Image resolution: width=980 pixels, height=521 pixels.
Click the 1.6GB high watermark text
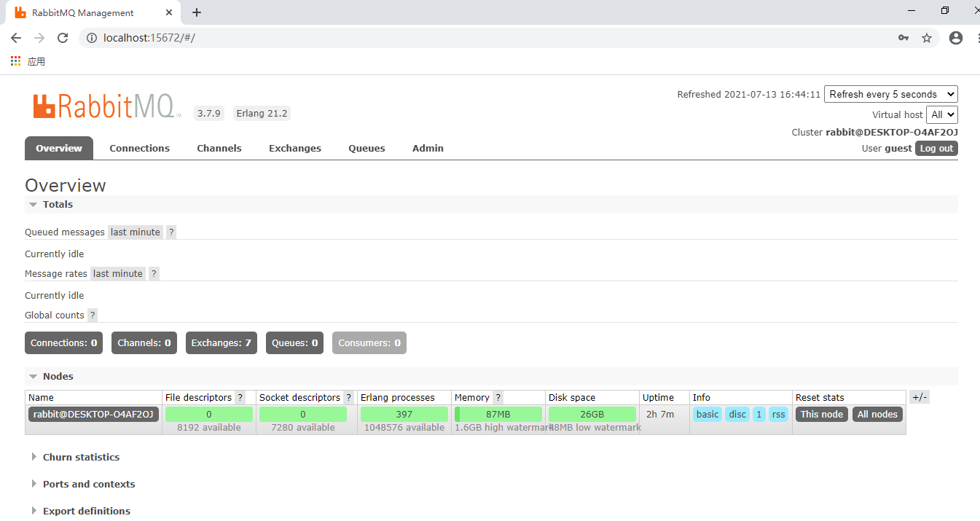(x=504, y=428)
